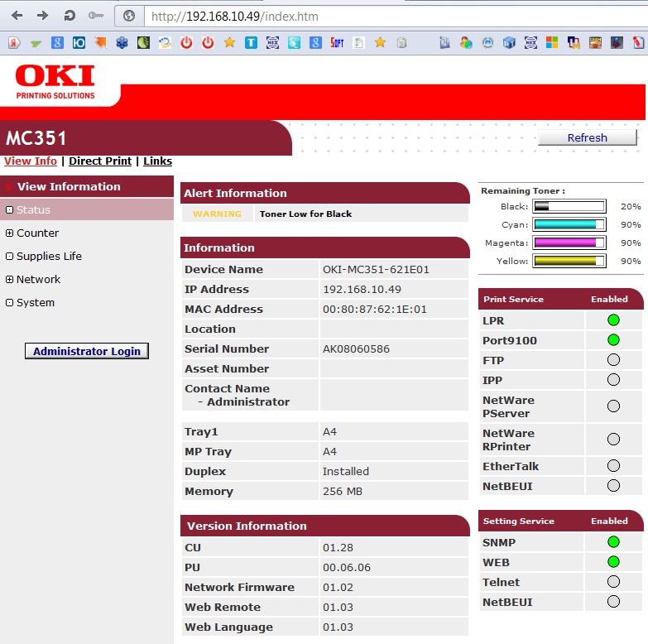
Task: Collapse the View Information section chevron
Action: 8,187
